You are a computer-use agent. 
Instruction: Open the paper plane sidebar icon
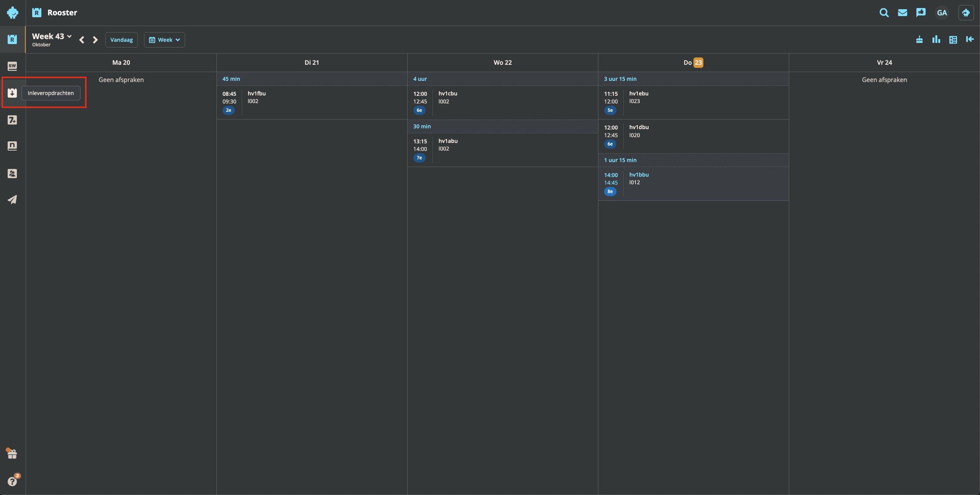point(12,200)
